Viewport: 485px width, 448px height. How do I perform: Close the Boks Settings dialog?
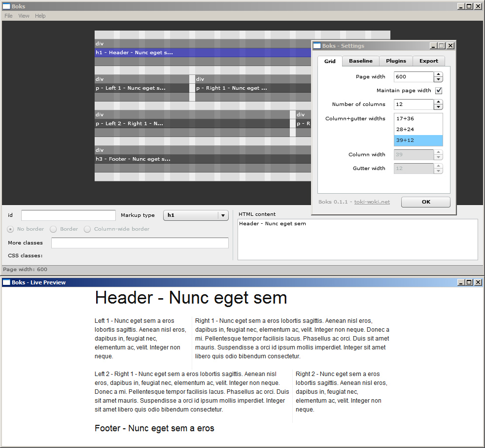pyautogui.click(x=450, y=46)
